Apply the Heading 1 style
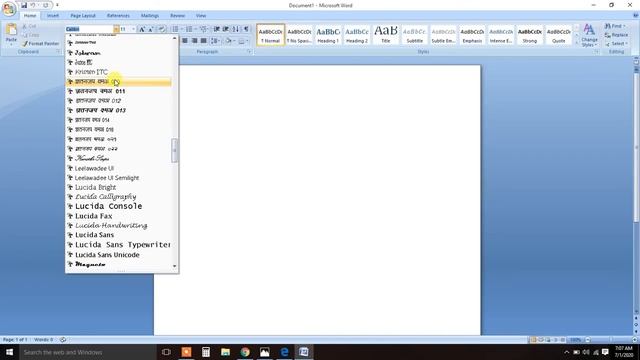 coord(328,35)
